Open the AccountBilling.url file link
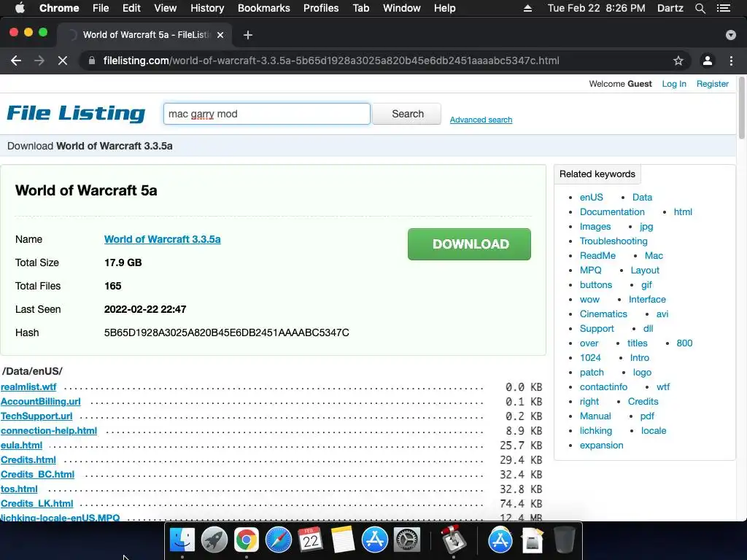 click(x=41, y=402)
